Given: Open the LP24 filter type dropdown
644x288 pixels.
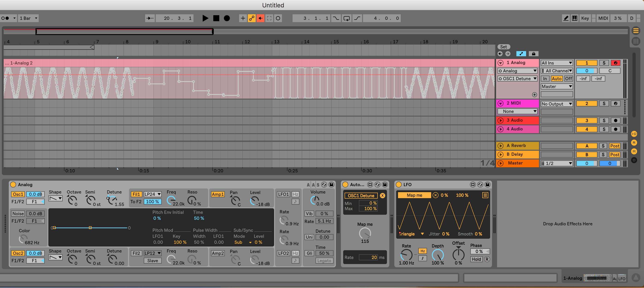Looking at the screenshot, I should point(152,194).
